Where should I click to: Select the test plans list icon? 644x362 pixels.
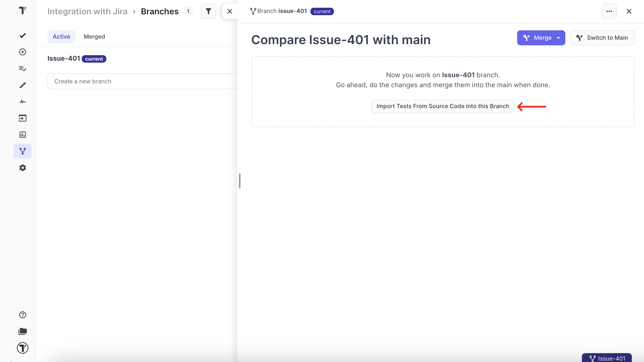tap(22, 68)
